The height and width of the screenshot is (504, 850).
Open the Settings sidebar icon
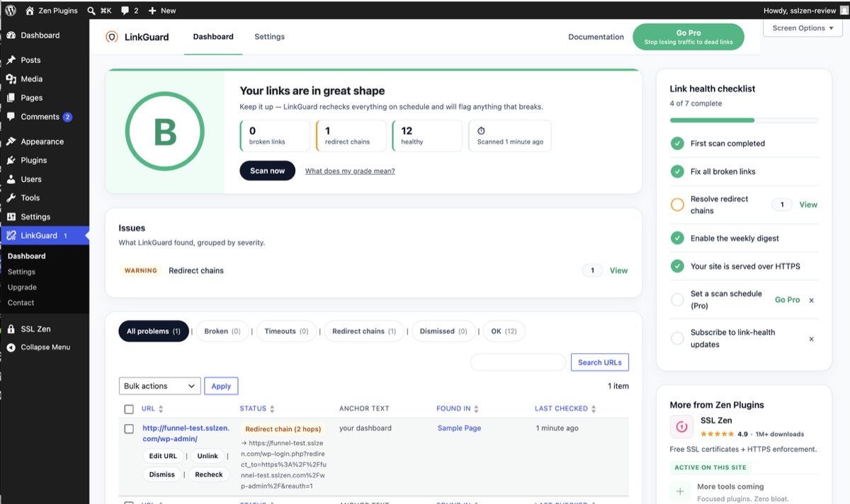coord(11,217)
